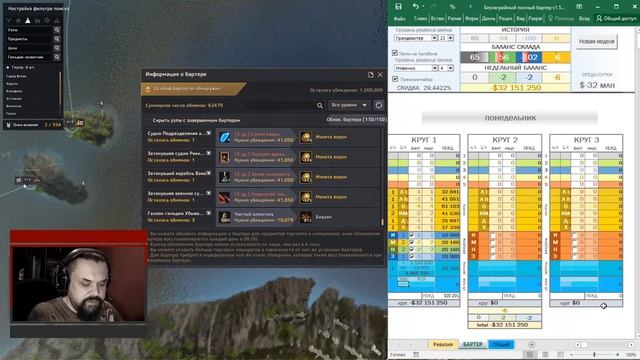Click the red item icon in the fourth barter row
This screenshot has height=360, width=640.
[224, 197]
